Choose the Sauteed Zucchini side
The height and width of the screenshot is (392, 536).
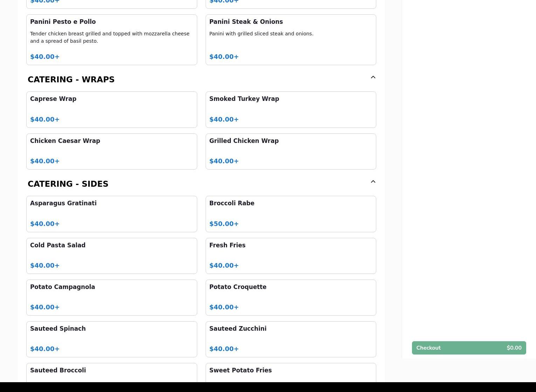(x=291, y=339)
